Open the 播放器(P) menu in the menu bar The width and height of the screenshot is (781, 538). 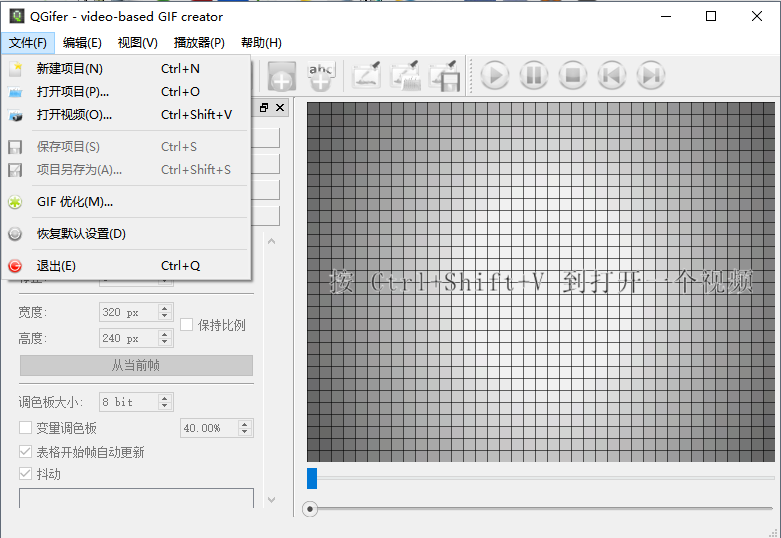click(x=199, y=43)
